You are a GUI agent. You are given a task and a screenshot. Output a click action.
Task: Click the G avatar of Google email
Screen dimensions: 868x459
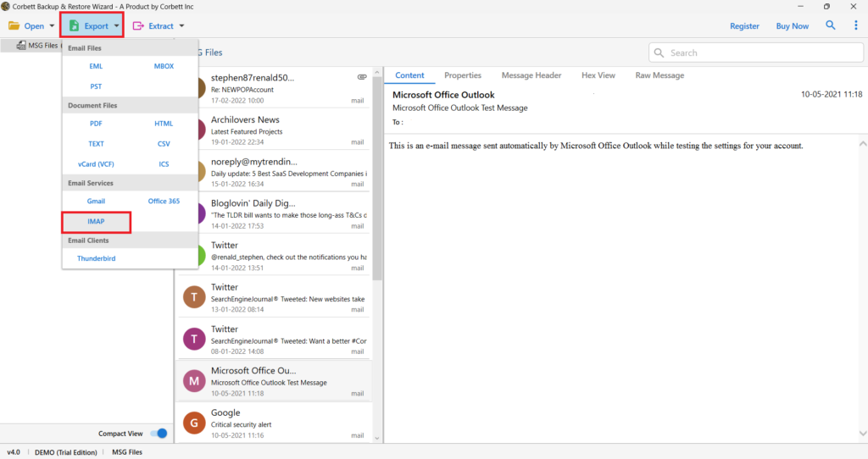coord(194,423)
